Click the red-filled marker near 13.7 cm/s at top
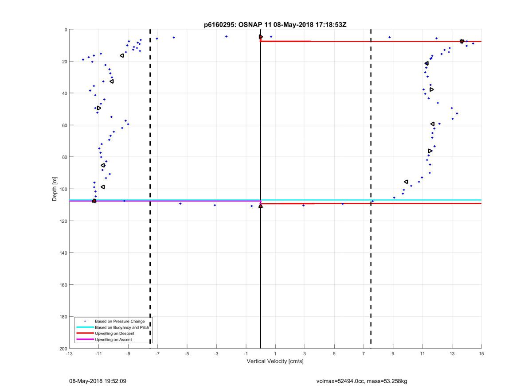The height and width of the screenshot is (392, 532). point(462,41)
